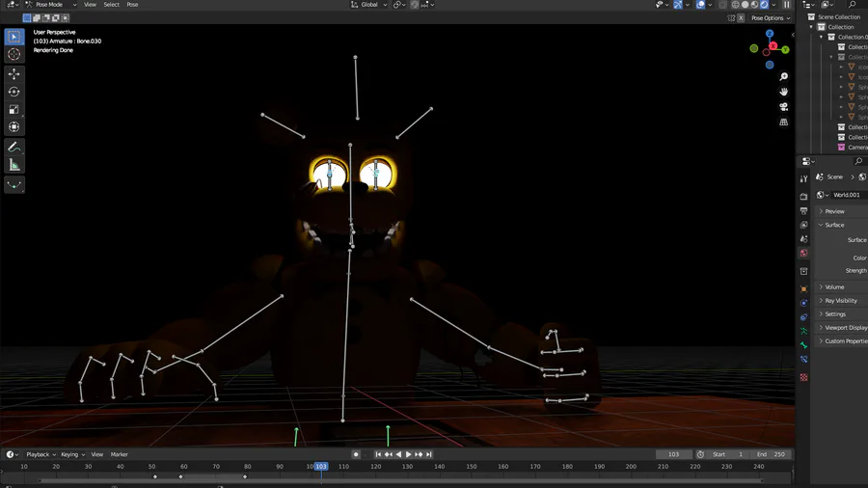Viewport: 868px width, 488px height.
Task: Open the Object properties tab
Action: pos(803,288)
